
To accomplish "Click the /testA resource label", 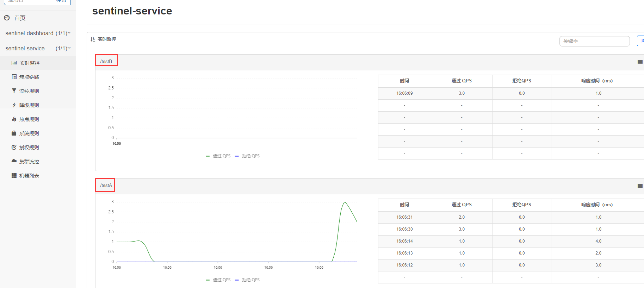I will 106,185.
